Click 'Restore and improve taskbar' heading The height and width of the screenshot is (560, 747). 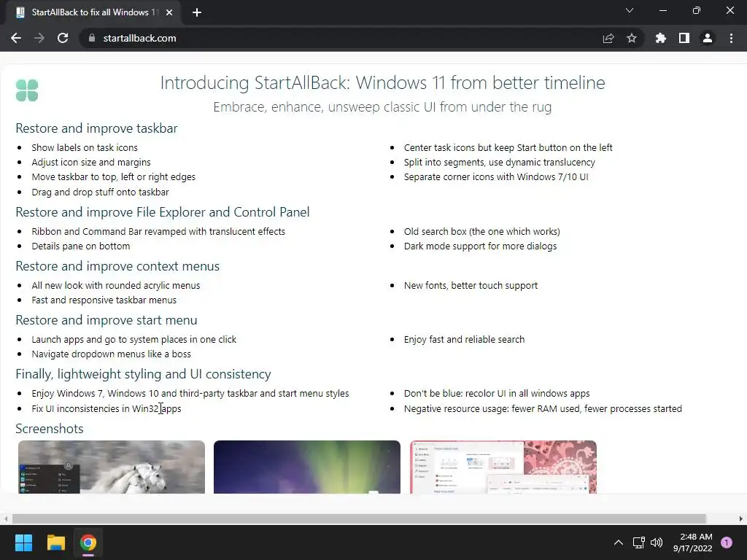point(96,128)
